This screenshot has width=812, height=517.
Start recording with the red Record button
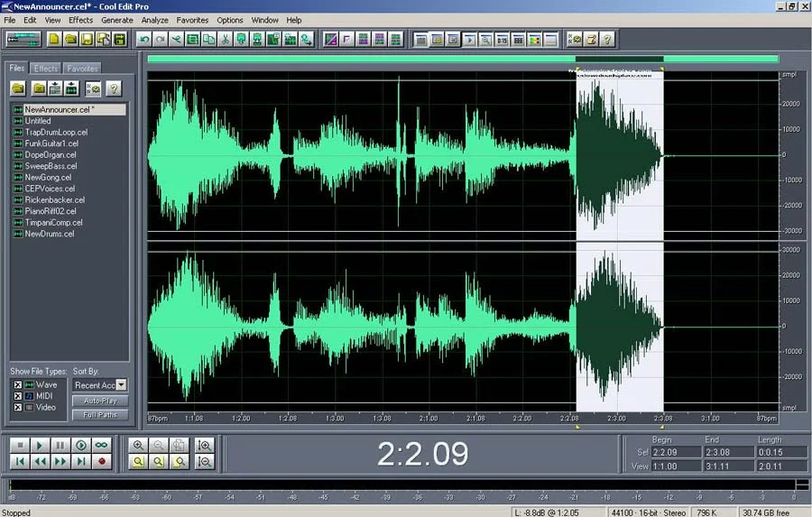[101, 462]
